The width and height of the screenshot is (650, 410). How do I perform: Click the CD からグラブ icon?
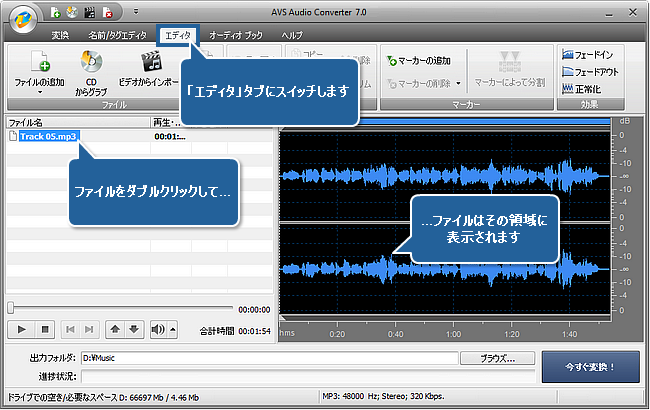click(91, 61)
